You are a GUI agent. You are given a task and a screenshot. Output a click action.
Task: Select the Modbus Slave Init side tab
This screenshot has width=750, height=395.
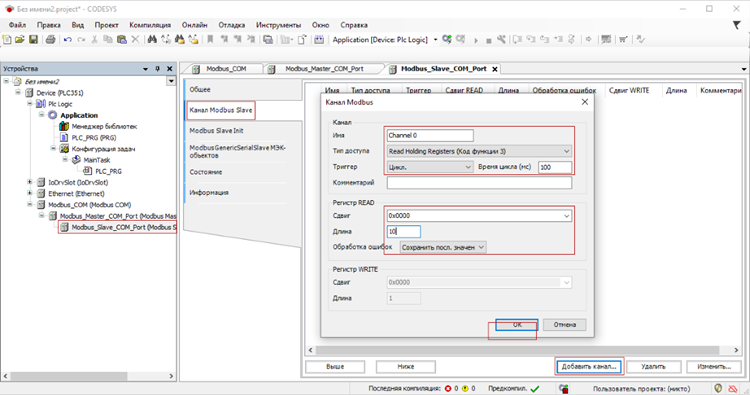tap(243, 131)
